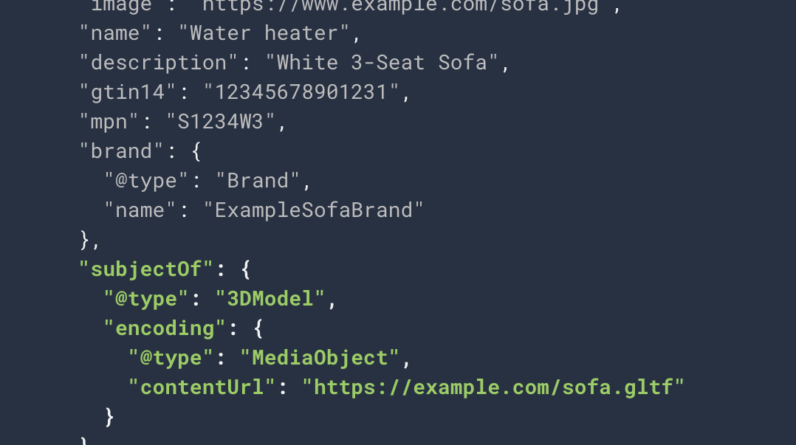Click the "3DModel" type value
The width and height of the screenshot is (796, 445).
277,297
